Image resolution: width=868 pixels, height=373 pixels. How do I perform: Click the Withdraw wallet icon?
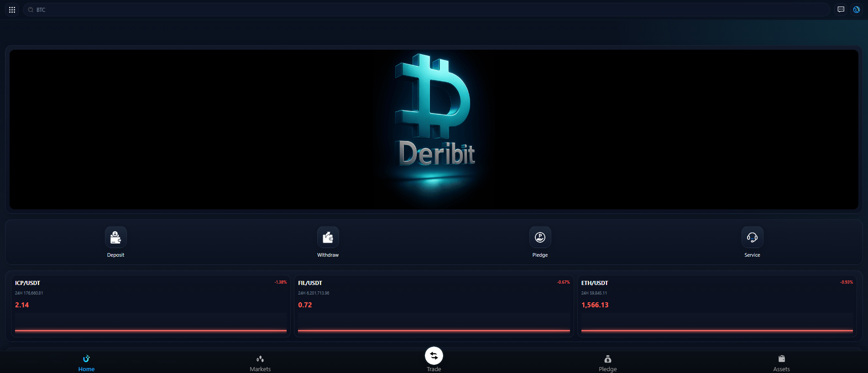[x=328, y=237]
